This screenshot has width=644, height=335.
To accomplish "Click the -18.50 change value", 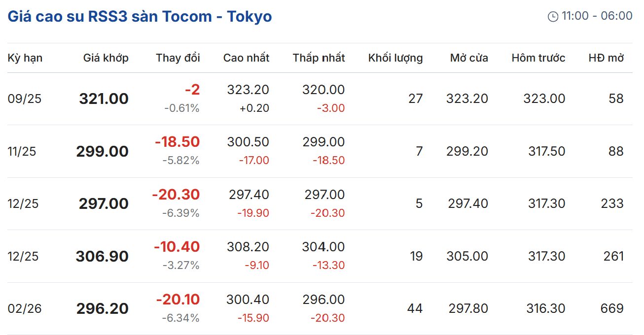I will [x=177, y=142].
